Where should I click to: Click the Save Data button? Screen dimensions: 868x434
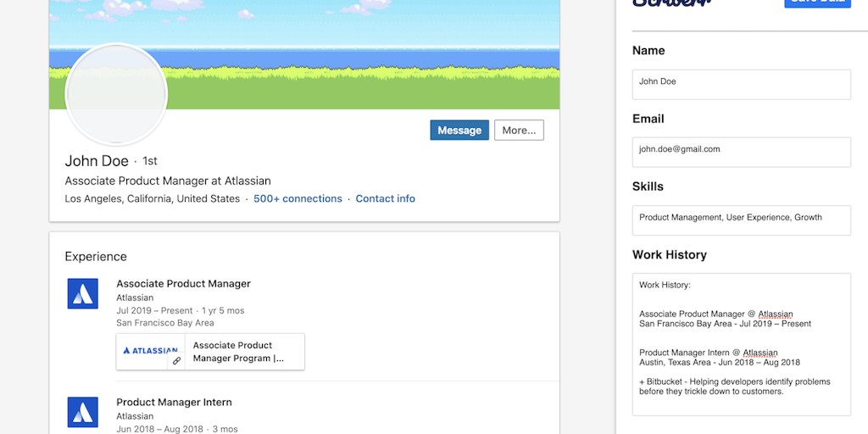click(817, 3)
